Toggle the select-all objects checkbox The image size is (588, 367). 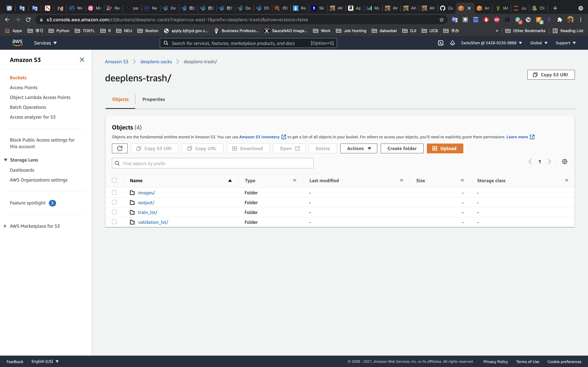point(114,180)
